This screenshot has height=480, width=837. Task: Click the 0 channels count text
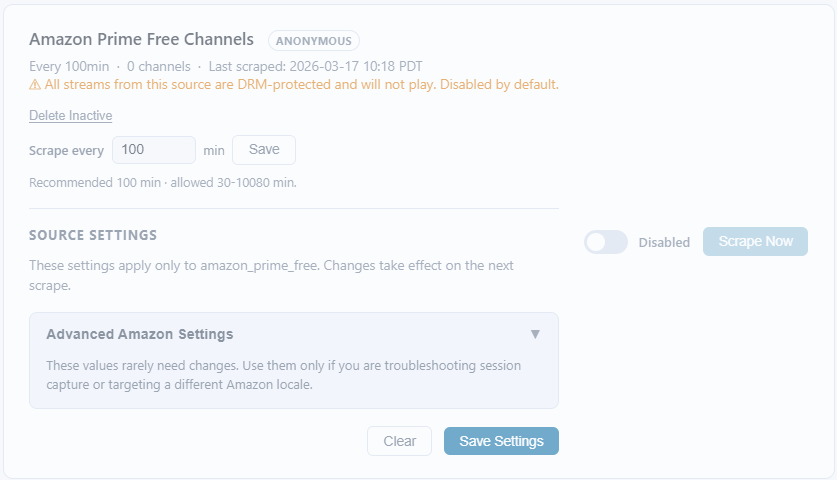[158, 67]
